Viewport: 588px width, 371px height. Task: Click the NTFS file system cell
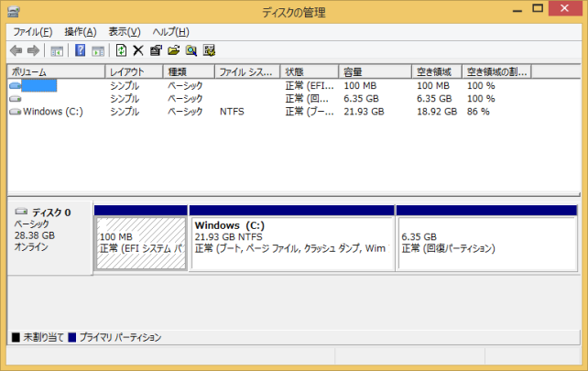(x=232, y=112)
